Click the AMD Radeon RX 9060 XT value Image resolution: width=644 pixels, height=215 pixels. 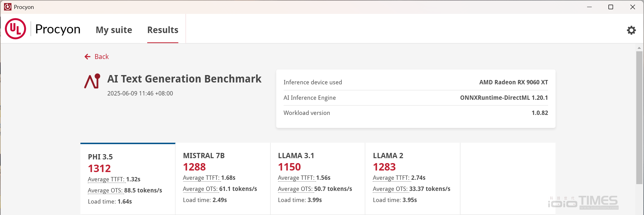(513, 82)
